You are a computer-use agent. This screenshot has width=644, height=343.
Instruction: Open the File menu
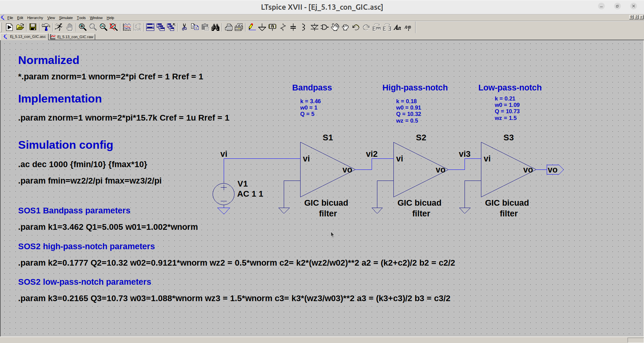pos(10,18)
